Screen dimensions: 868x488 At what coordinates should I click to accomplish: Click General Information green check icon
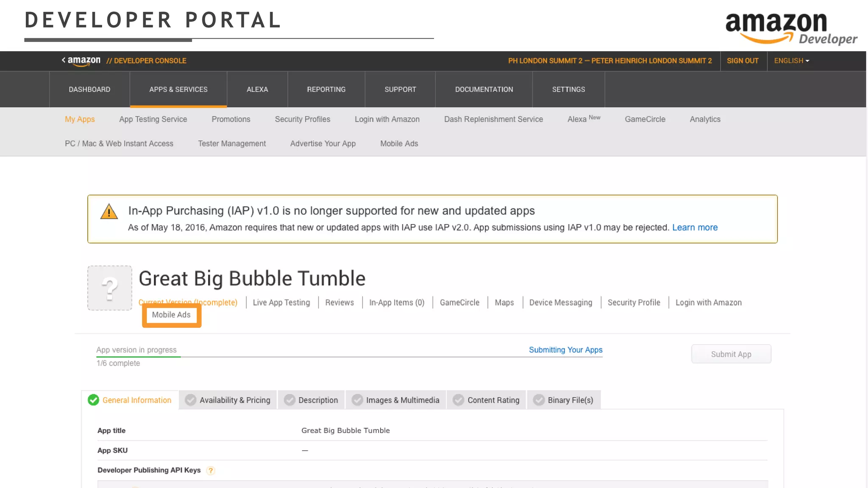point(93,400)
